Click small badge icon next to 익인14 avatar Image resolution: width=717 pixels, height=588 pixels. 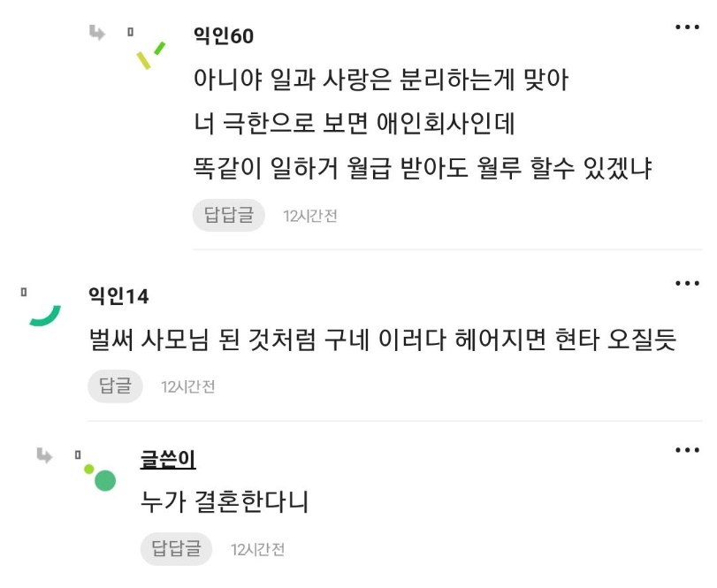(x=24, y=292)
